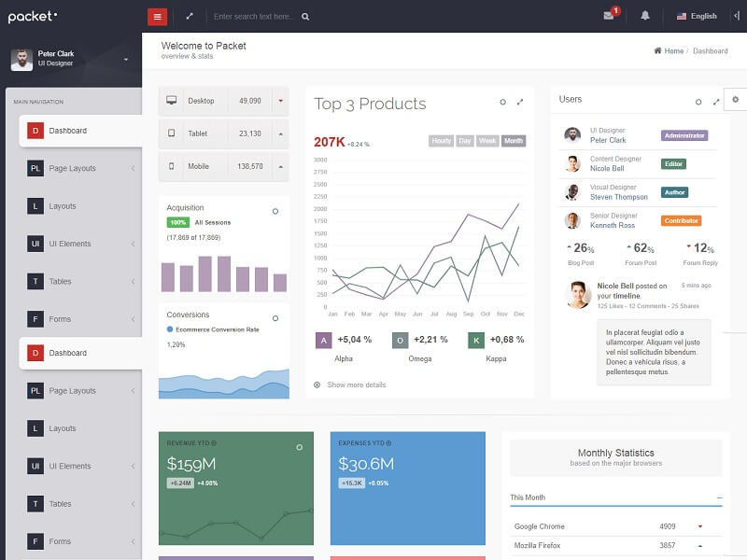Click the Administrator role badge

click(x=684, y=135)
